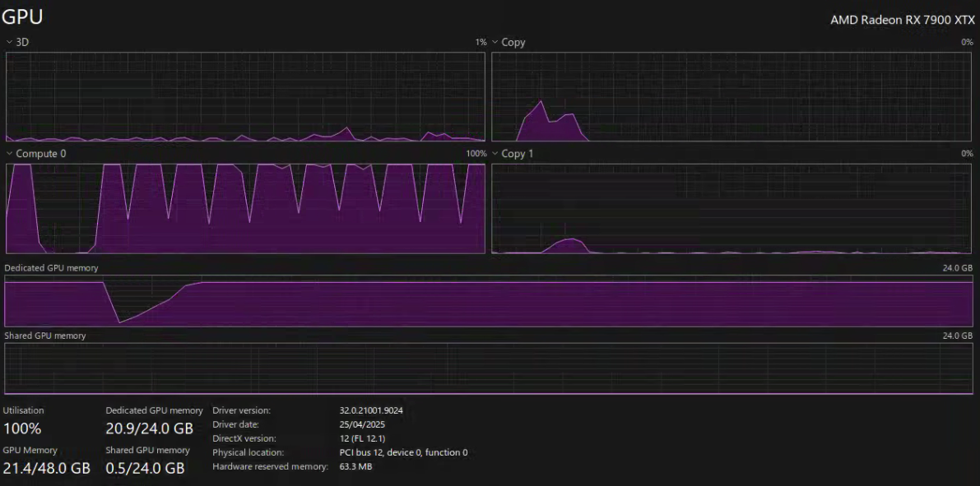Click the Copy 1 engine label
Screen dimensions: 980x486
518,153
